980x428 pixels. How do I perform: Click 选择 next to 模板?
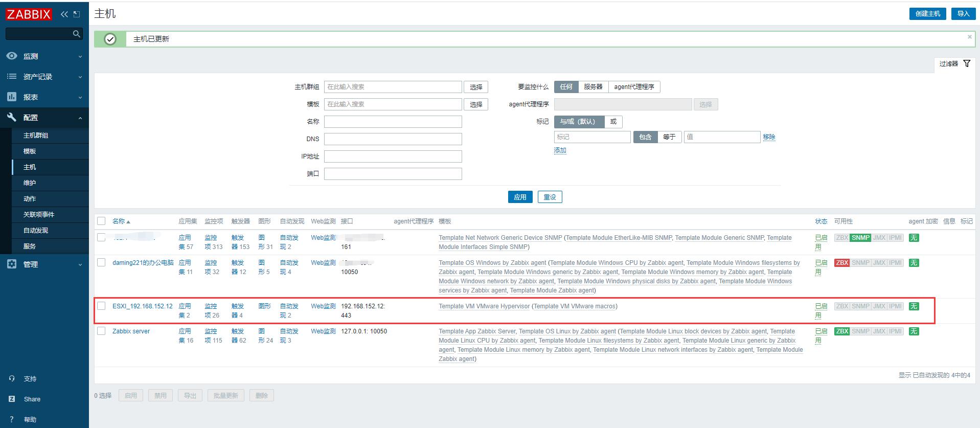click(476, 104)
